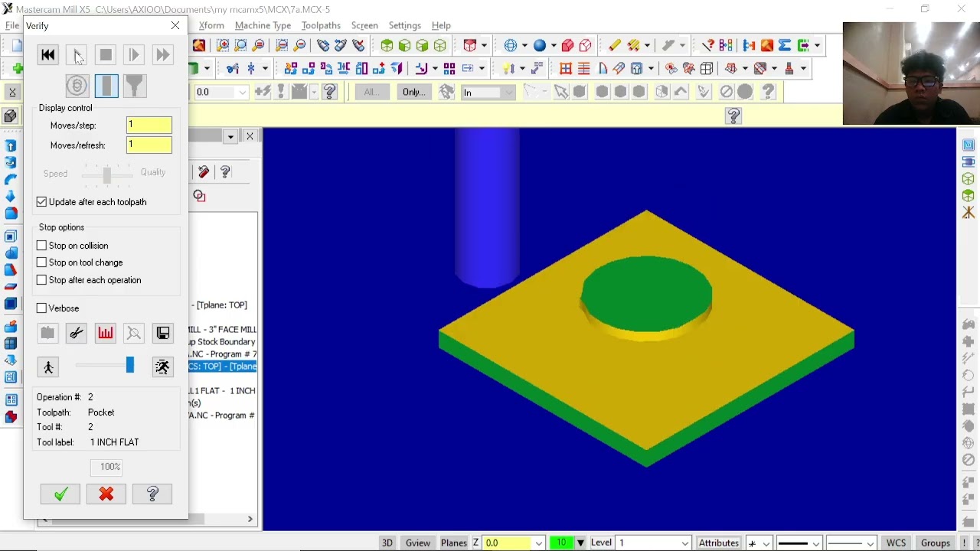The width and height of the screenshot is (980, 551).
Task: Restart the verify simulation with the rewind button
Action: coord(47,55)
